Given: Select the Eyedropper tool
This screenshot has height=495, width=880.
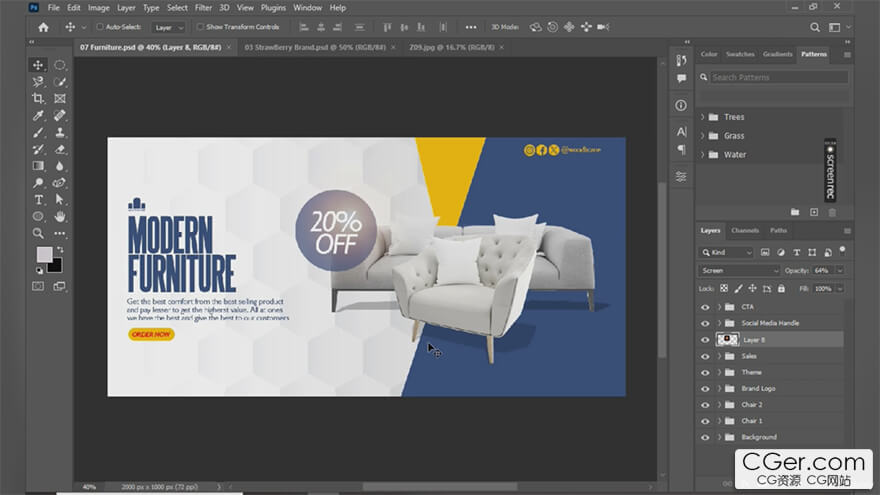Looking at the screenshot, I should 38,115.
